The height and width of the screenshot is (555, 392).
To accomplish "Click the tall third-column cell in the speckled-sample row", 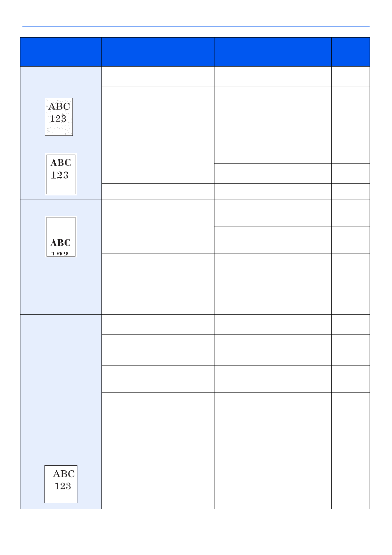I will [x=273, y=115].
